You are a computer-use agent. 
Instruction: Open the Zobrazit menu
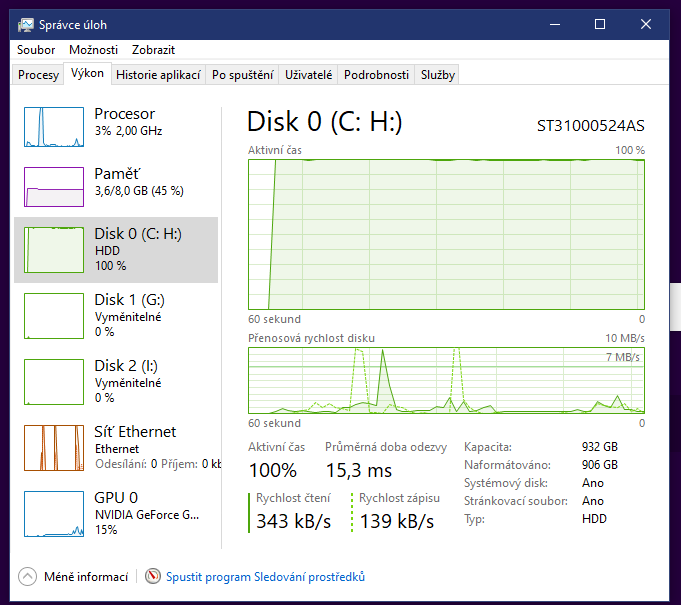tap(152, 49)
